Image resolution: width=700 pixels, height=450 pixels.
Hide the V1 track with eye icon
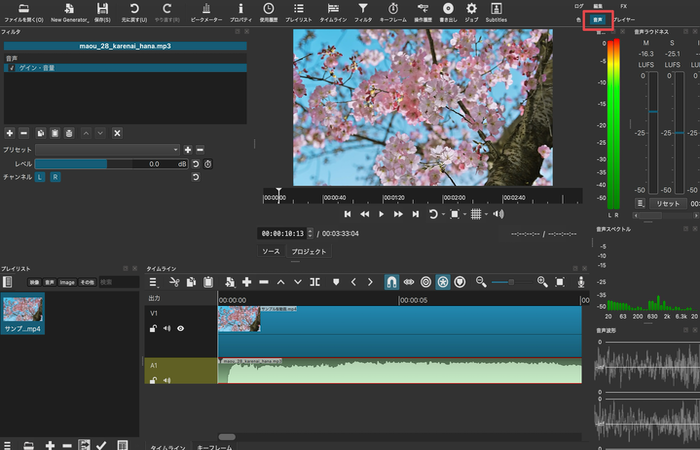coord(181,327)
